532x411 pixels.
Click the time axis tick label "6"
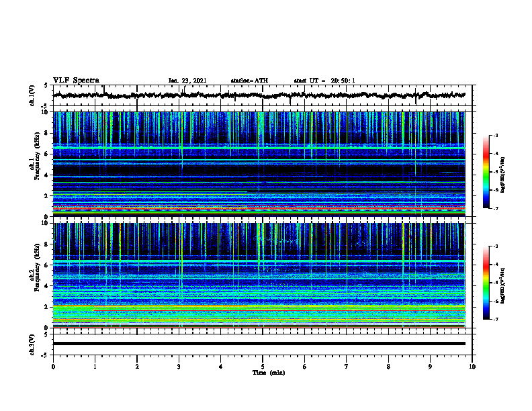coord(305,367)
